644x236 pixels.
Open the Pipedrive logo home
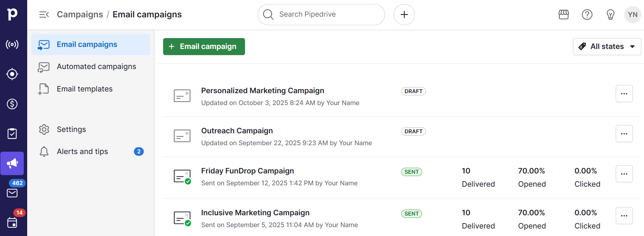13,14
